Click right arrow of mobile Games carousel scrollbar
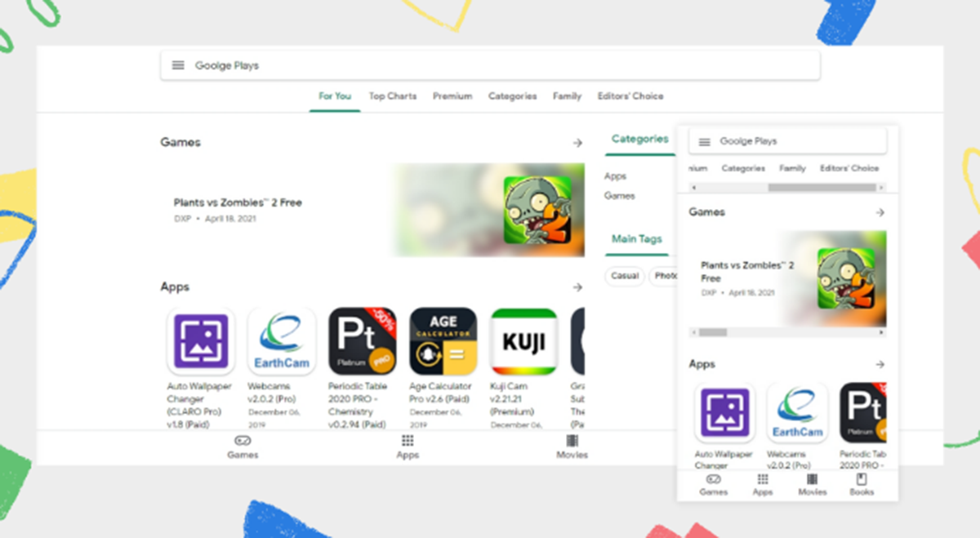Screen dimensions: 980x538 [882, 332]
